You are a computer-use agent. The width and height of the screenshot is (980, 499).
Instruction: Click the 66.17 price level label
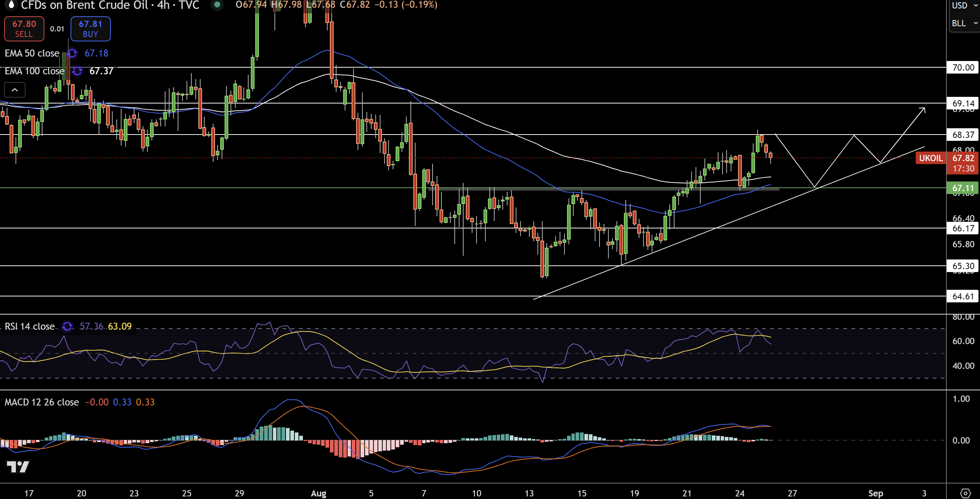963,228
